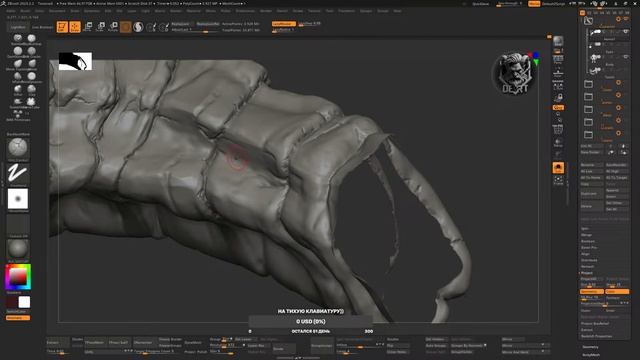Viewport: 640px width, 360px height.
Task: Adjust the AdjustLast slider
Action: (195, 30)
